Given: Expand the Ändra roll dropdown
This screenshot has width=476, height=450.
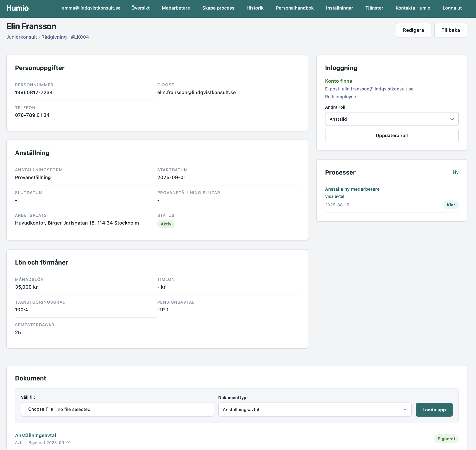Looking at the screenshot, I should tap(391, 119).
